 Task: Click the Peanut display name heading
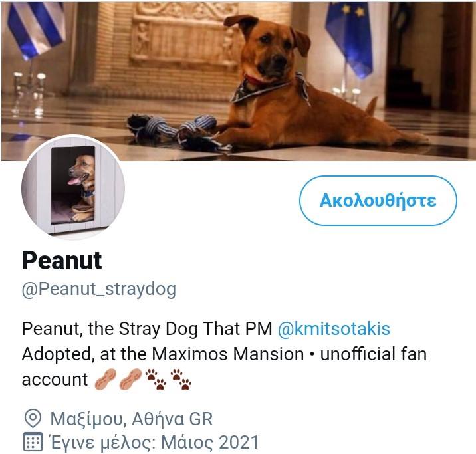tap(62, 261)
